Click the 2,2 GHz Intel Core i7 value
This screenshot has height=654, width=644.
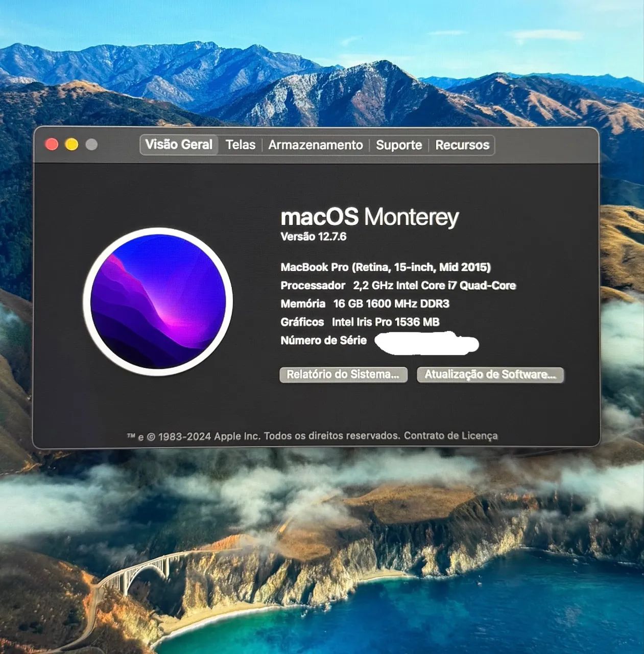[435, 286]
